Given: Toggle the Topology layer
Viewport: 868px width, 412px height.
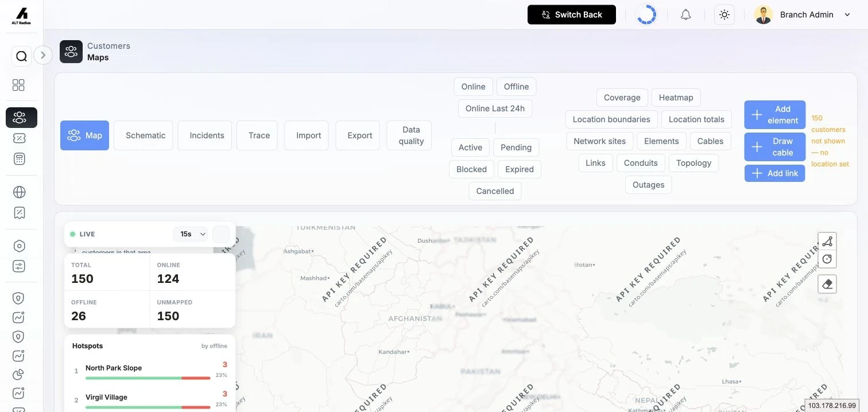Looking at the screenshot, I should point(693,163).
